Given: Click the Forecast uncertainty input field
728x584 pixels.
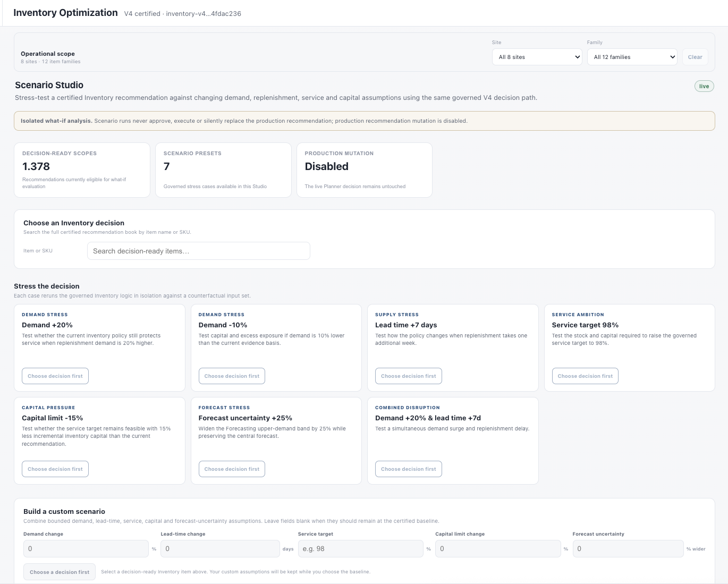Looking at the screenshot, I should [x=628, y=549].
